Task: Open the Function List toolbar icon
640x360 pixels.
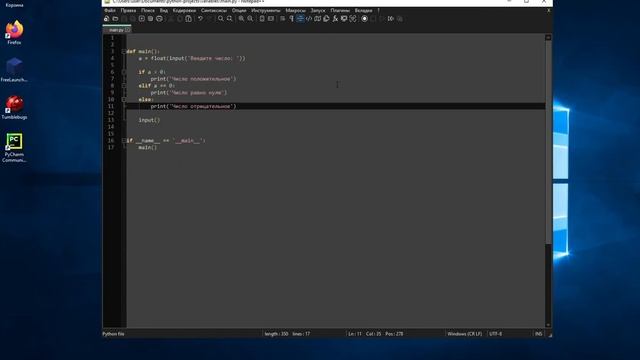Action: [335, 19]
